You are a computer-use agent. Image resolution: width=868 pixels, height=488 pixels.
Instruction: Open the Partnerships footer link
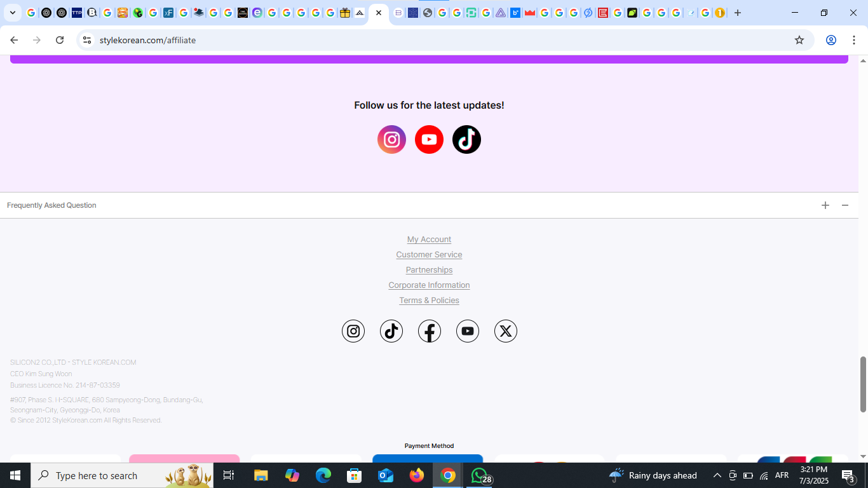tap(429, 270)
